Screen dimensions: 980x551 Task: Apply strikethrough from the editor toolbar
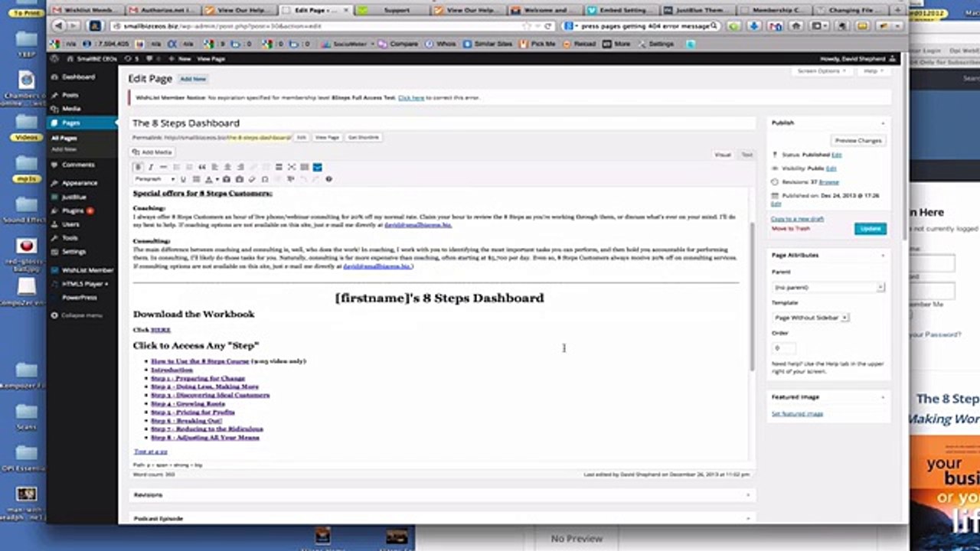pos(163,167)
